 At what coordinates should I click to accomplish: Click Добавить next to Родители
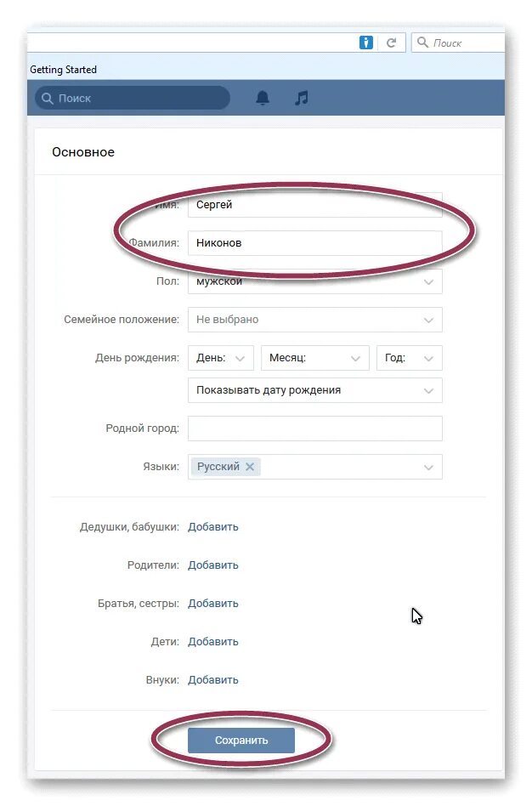[x=213, y=565]
